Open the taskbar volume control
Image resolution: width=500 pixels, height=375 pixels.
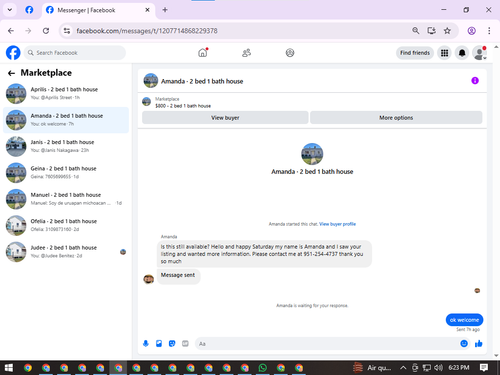click(438, 368)
